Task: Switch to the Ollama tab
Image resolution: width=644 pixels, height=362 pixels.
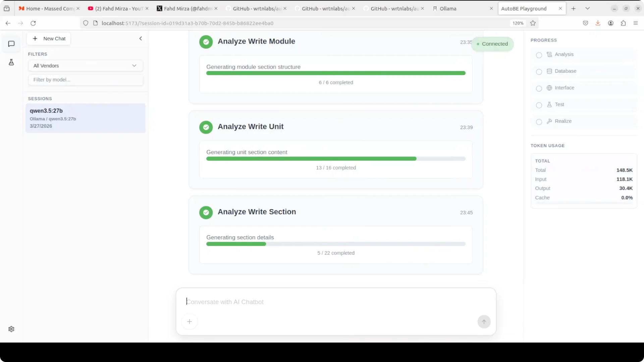Action: coord(463,9)
